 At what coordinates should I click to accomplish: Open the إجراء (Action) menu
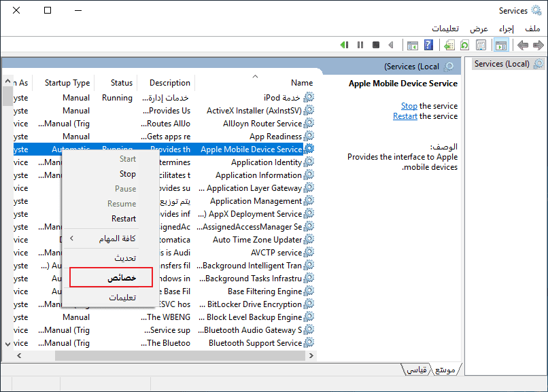pos(507,29)
